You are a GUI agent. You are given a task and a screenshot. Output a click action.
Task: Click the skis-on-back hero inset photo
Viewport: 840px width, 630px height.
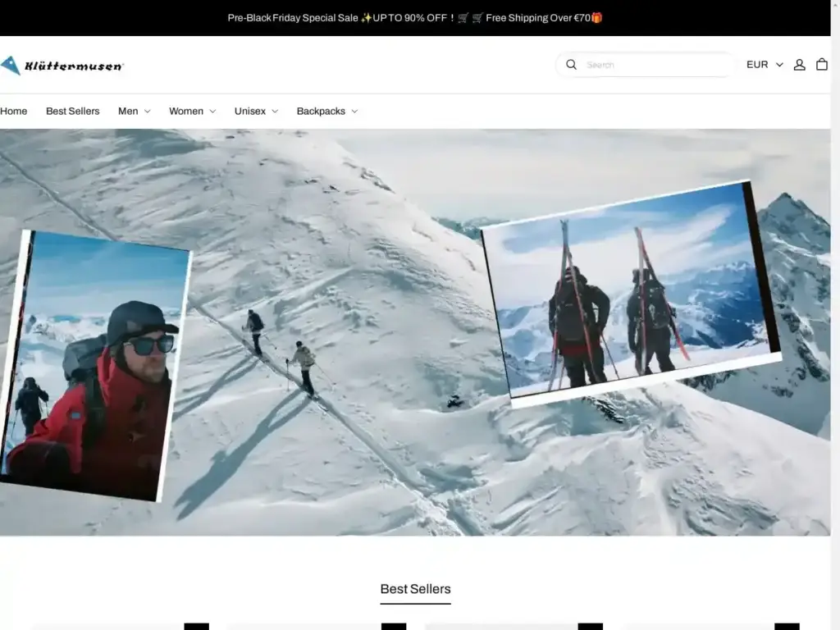[632, 295]
